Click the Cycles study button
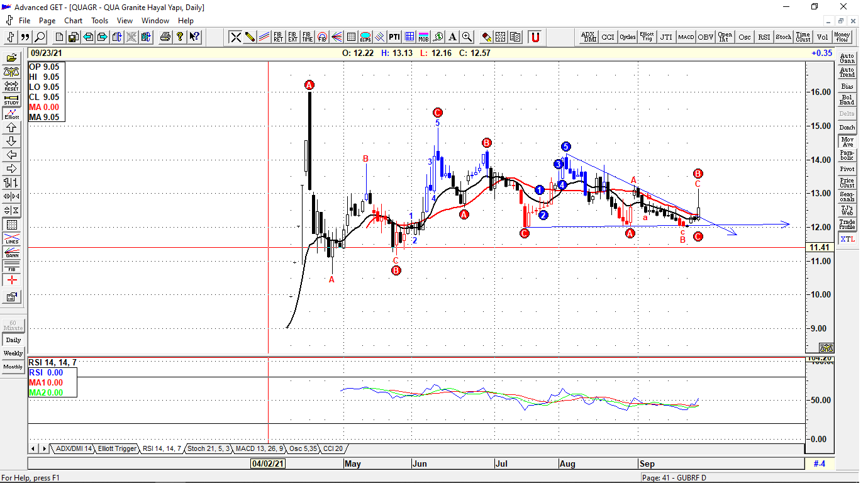Viewport: 868px width, 483px height. [627, 37]
